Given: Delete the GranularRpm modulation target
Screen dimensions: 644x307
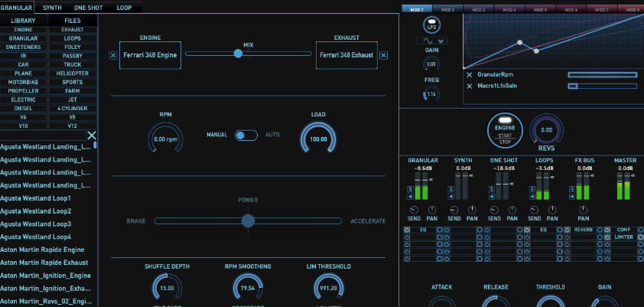Looking at the screenshot, I should click(x=470, y=75).
